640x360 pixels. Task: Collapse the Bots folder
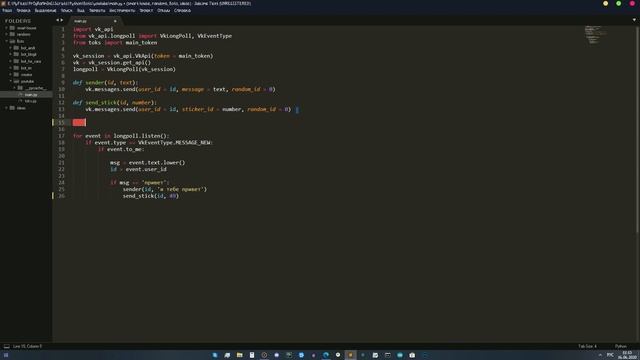click(x=7, y=41)
